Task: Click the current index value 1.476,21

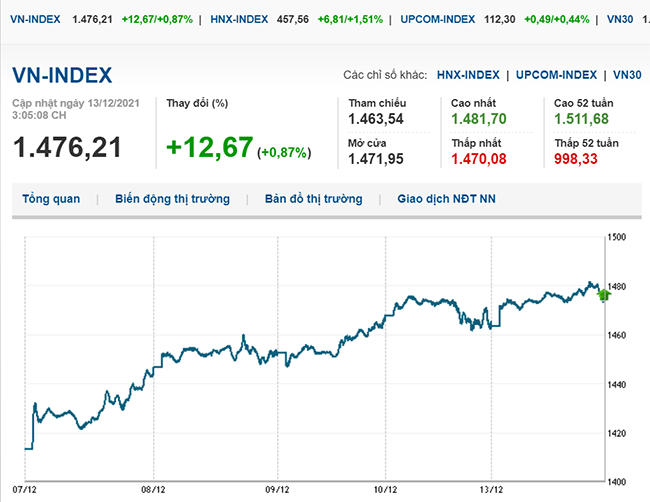Action: click(67, 147)
